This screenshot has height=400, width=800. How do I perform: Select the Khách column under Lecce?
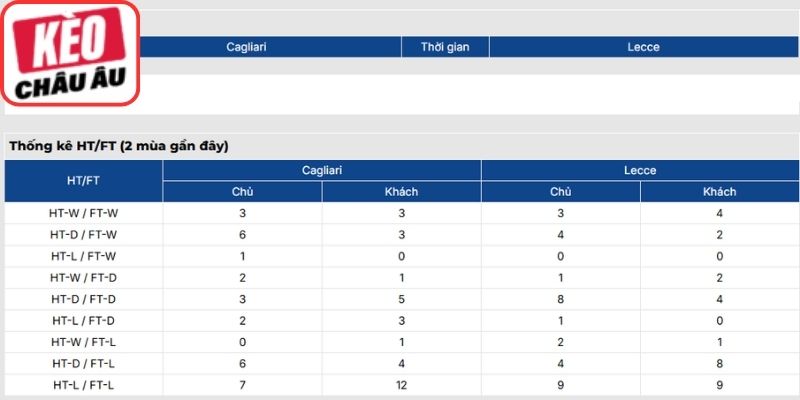719,192
